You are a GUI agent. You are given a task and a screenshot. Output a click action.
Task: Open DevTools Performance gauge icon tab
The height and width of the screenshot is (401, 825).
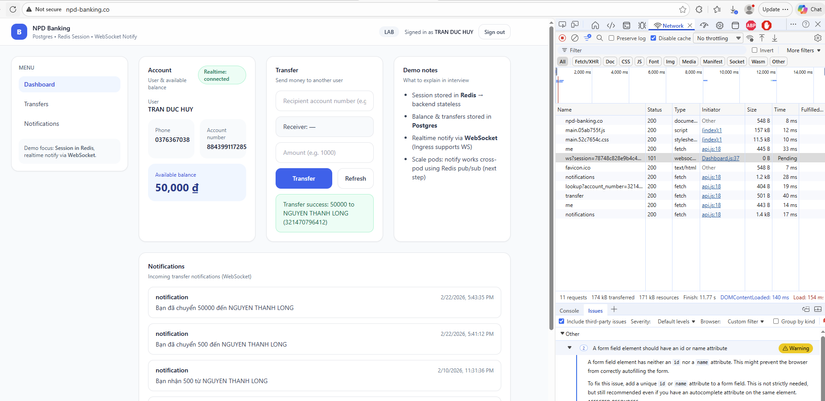coord(705,25)
